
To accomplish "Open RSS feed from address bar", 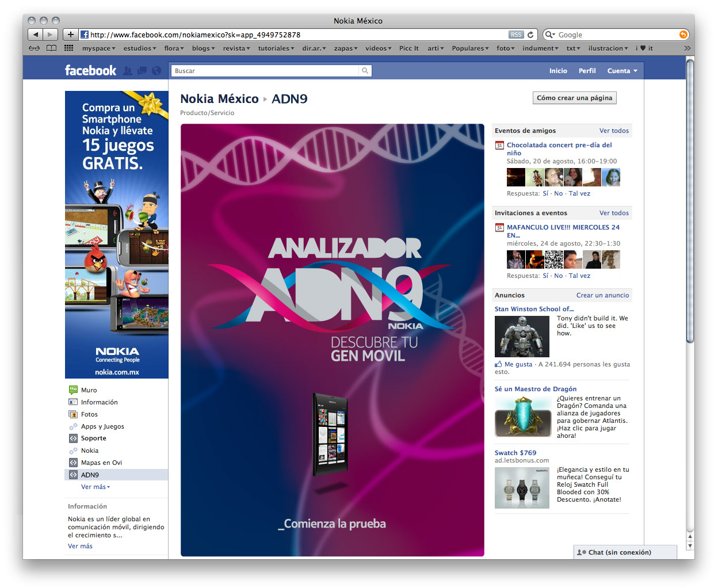I will coord(516,35).
